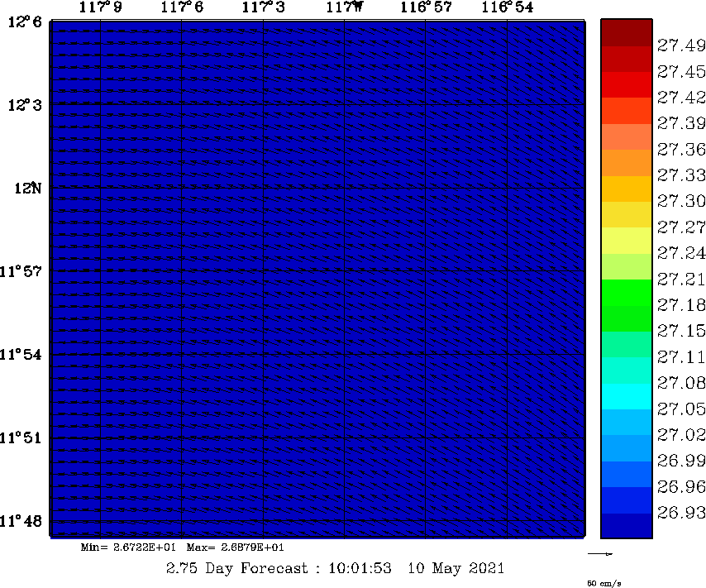Click the Min= 2.6722E+01 value
Image resolution: width=706 pixels, height=588 pixels.
pyautogui.click(x=128, y=547)
